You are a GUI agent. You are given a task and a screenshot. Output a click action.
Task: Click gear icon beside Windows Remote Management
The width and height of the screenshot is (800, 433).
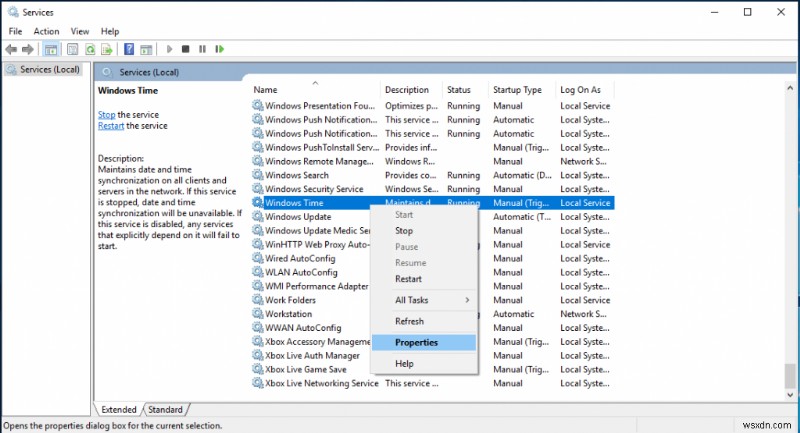[x=258, y=161]
